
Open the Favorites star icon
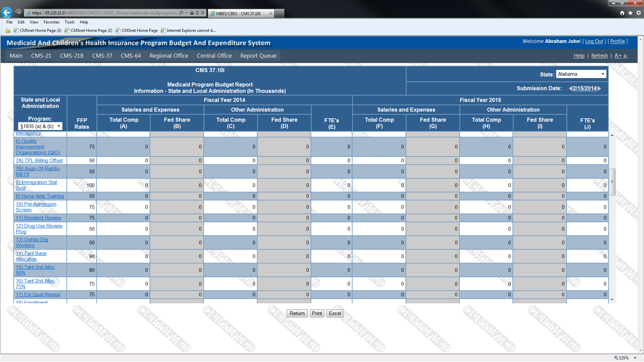coord(630,13)
